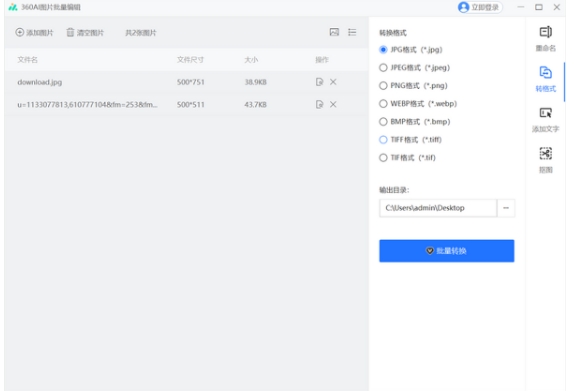This screenshot has width=577, height=391.
Task: Close the application window
Action: pos(557,7)
